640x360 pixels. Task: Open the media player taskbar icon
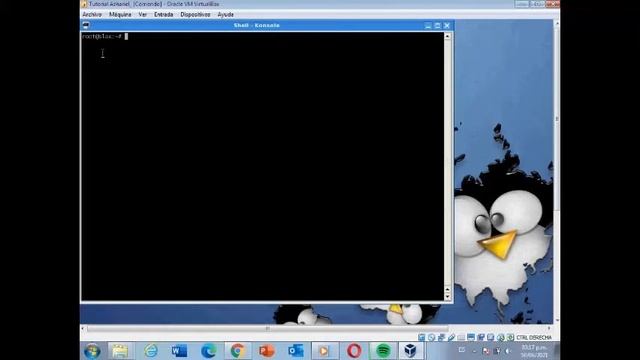[x=324, y=351]
